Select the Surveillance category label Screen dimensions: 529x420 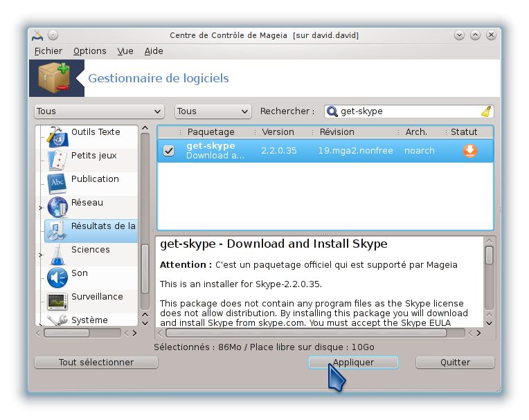click(x=97, y=297)
